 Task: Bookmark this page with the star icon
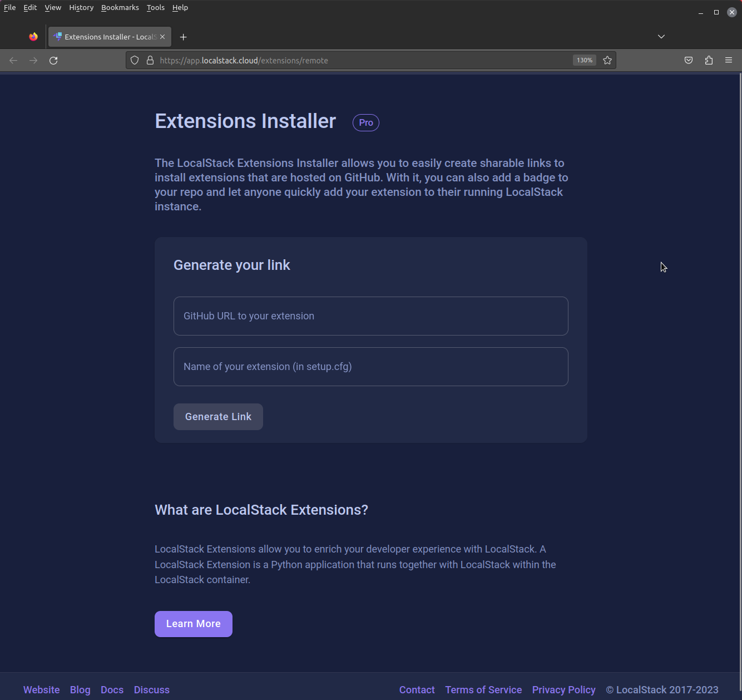(607, 60)
